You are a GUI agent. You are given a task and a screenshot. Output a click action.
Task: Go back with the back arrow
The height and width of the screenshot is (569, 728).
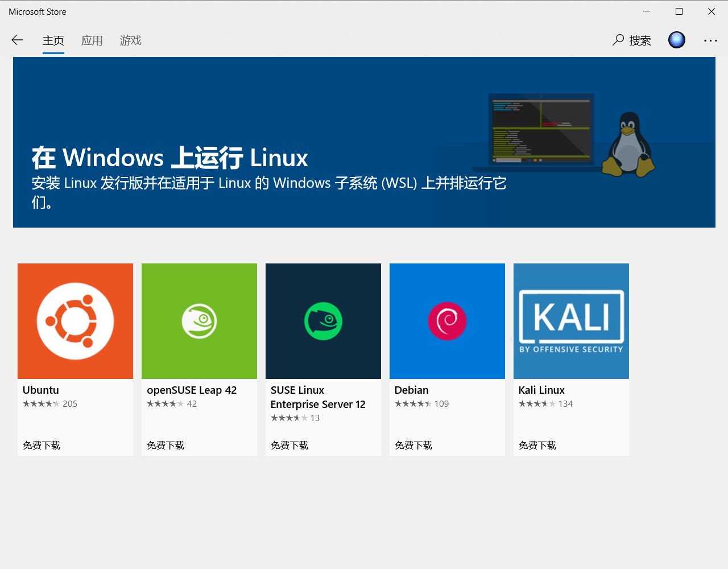(17, 40)
